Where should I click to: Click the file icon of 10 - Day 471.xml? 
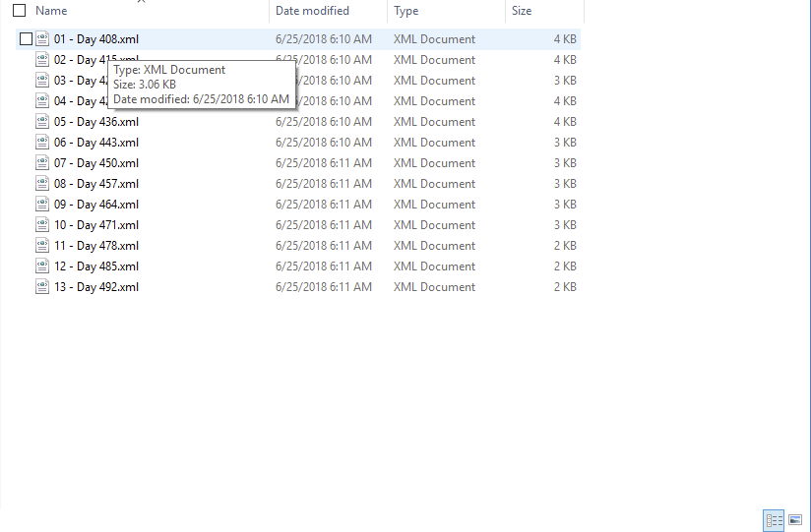[42, 225]
